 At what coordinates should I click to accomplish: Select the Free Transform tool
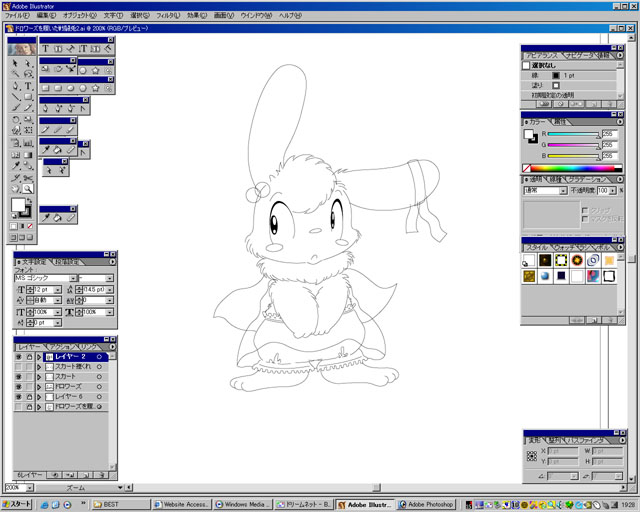point(28,130)
